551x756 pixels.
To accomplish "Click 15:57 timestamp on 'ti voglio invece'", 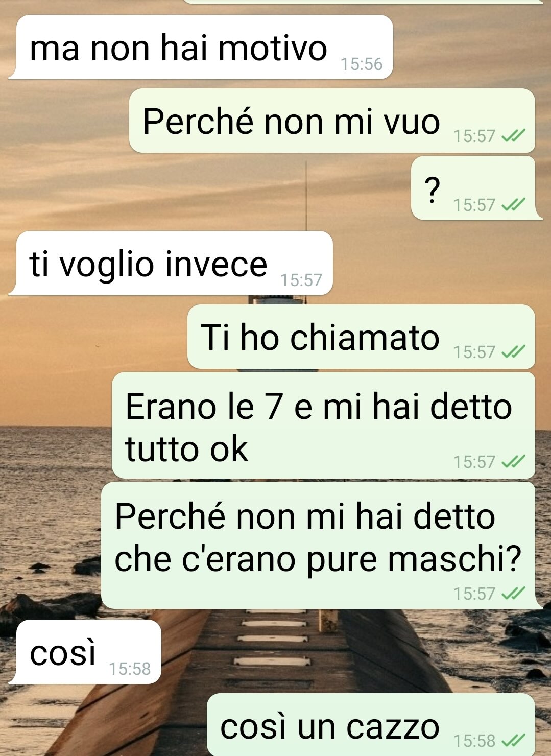I will (x=301, y=280).
